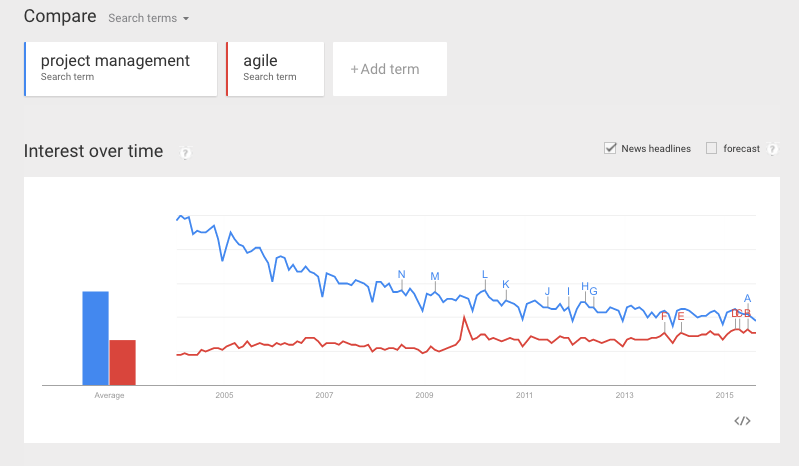Click dropdown arrow next to Search terms
Screen dimensions: 799x466
pyautogui.click(x=186, y=19)
